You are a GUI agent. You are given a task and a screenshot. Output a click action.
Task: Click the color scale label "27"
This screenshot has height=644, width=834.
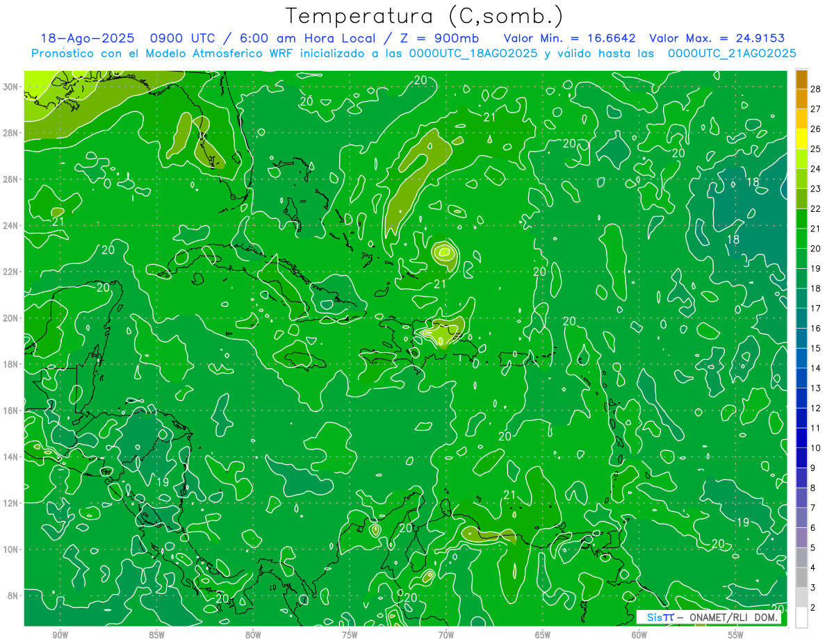click(816, 109)
